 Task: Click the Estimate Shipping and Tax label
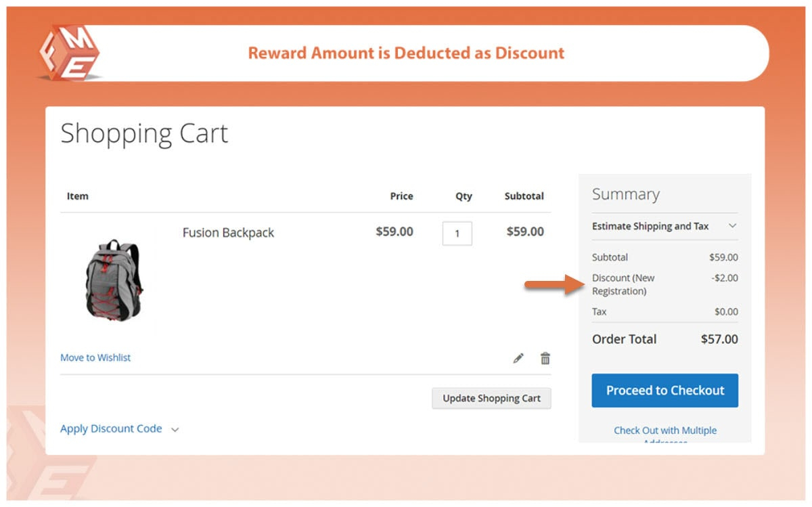[x=650, y=226]
